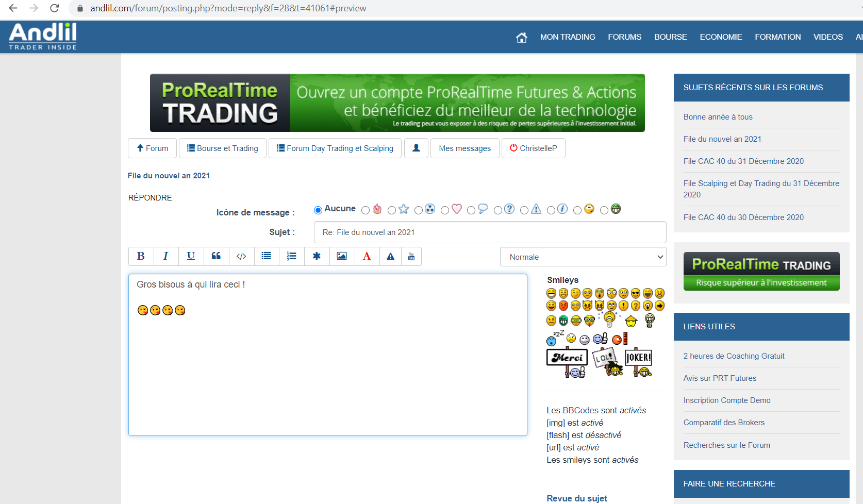
Task: Open the 'Comparatif des Brokers' link
Action: coord(724,423)
